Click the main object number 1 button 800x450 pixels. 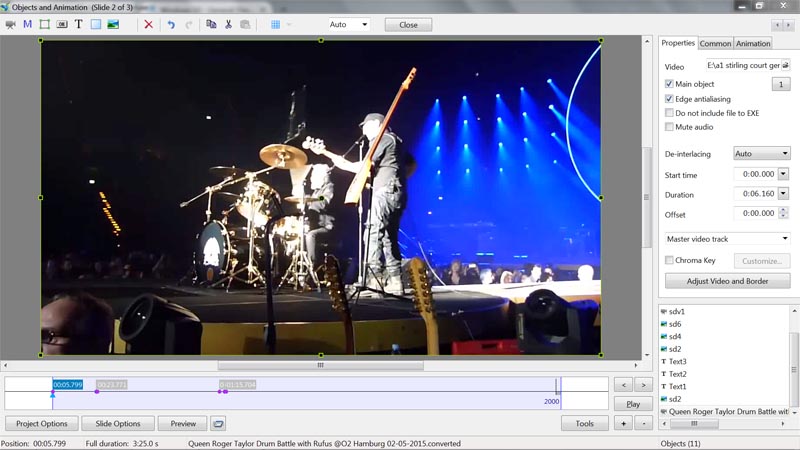pyautogui.click(x=781, y=84)
